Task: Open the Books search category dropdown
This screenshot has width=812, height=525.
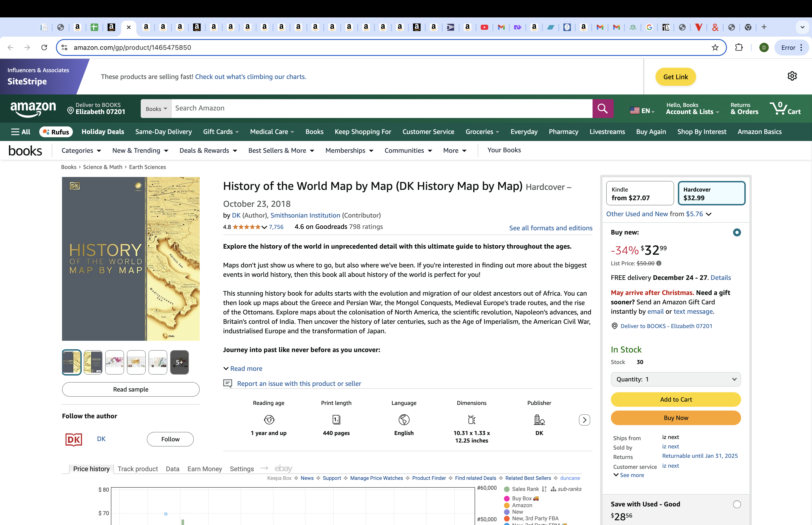Action: (x=156, y=109)
